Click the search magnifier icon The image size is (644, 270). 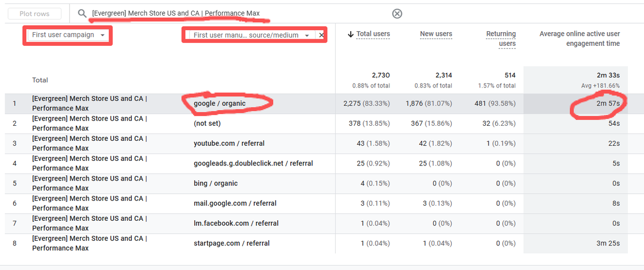coord(83,14)
